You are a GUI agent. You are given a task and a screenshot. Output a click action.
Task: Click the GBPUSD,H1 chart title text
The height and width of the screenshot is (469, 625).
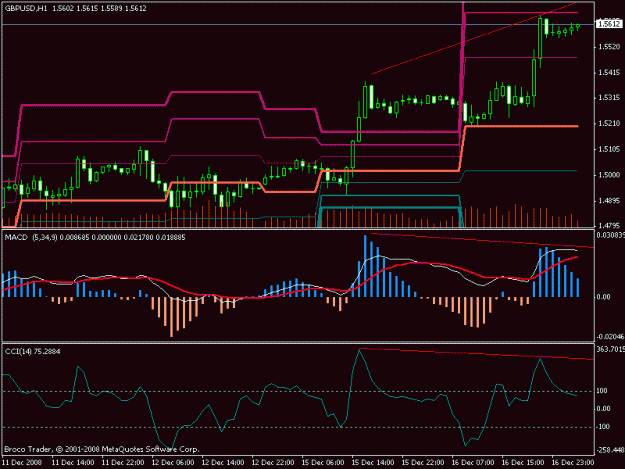[x=26, y=8]
